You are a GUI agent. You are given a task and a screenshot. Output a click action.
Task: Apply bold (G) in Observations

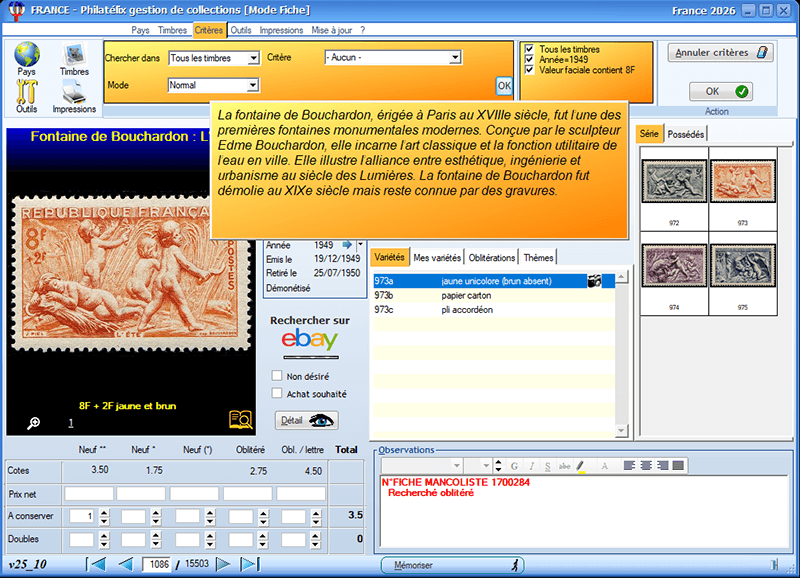point(514,466)
